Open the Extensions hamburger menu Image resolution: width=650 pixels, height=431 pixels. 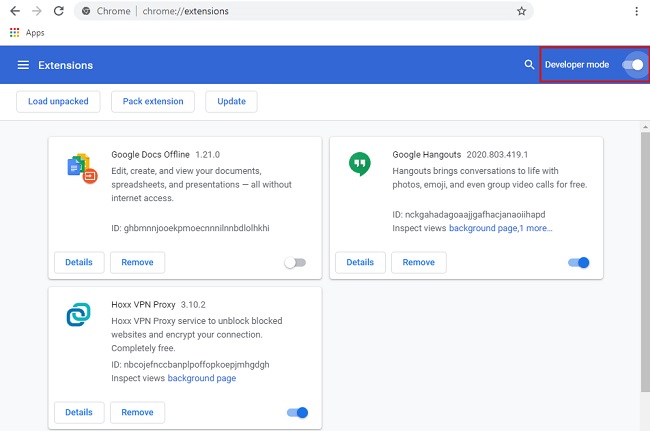point(22,65)
